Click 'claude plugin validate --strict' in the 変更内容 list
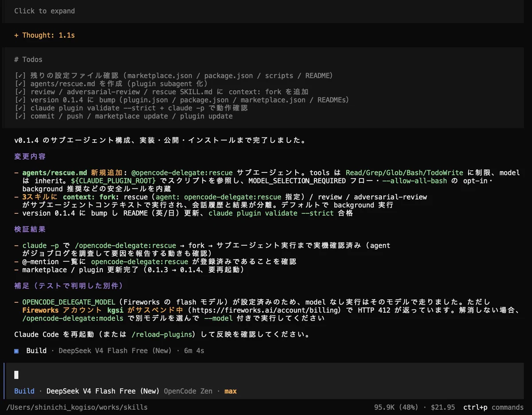 [x=271, y=213]
